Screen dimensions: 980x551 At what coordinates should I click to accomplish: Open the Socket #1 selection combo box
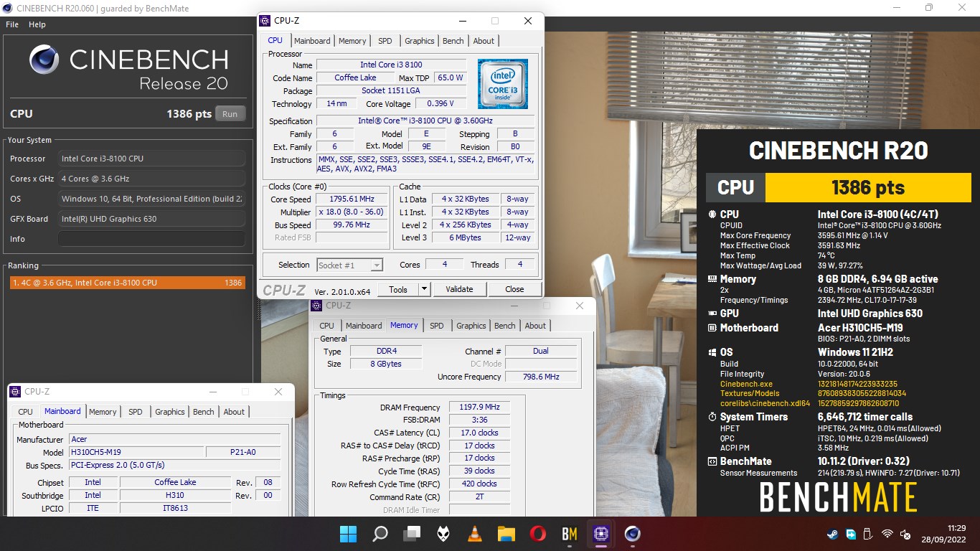[x=350, y=265]
